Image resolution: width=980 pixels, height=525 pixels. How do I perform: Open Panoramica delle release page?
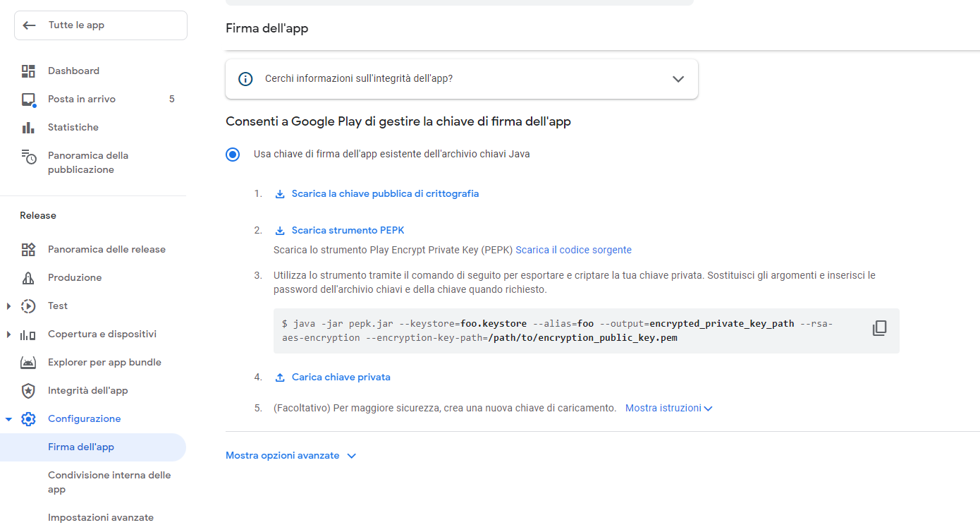106,250
